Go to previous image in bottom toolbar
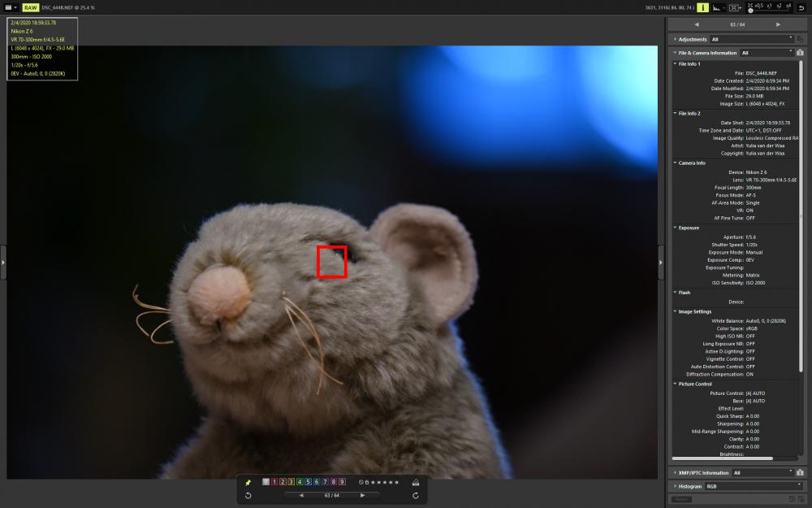Screen dimensions: 812x508 pos(301,496)
